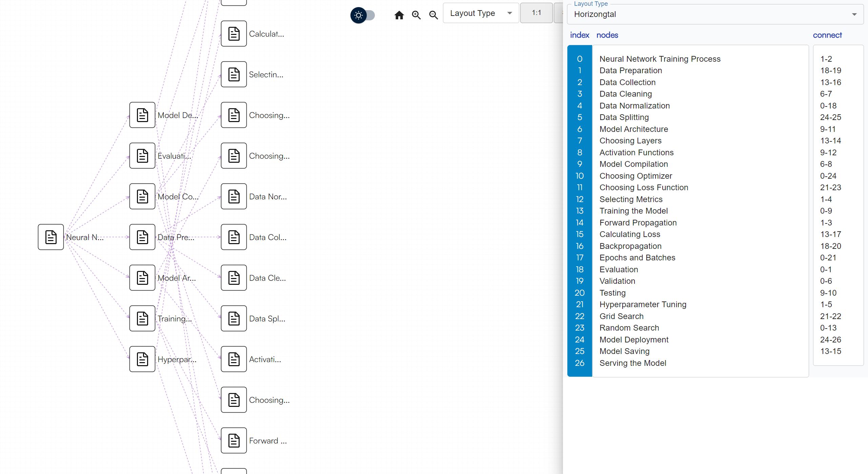Click Random Search in the nodes list

pyautogui.click(x=629, y=328)
